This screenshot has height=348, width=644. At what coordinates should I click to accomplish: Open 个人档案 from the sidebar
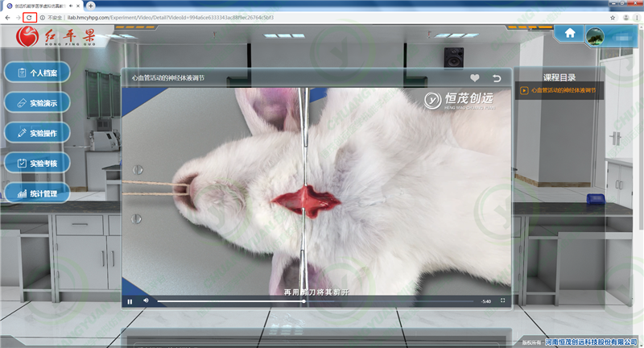[x=37, y=72]
